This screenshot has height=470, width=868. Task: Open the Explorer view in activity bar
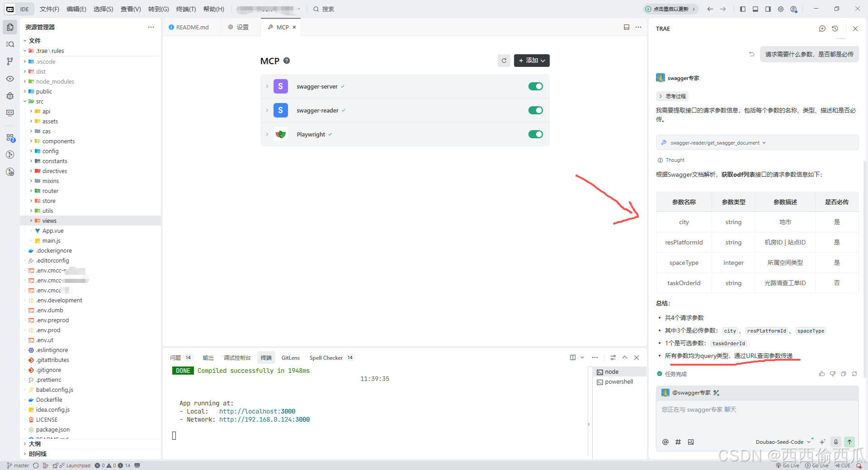(x=10, y=27)
